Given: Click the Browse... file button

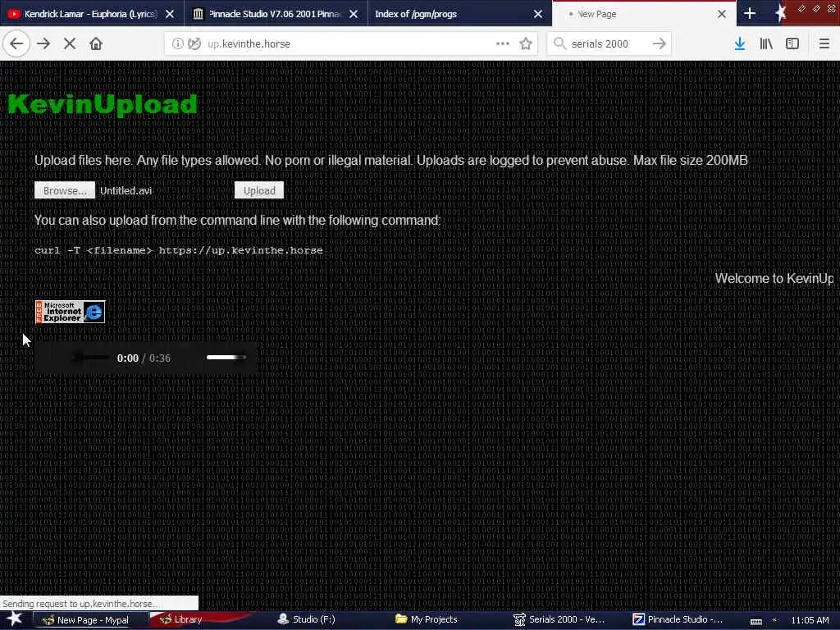Looking at the screenshot, I should [65, 190].
